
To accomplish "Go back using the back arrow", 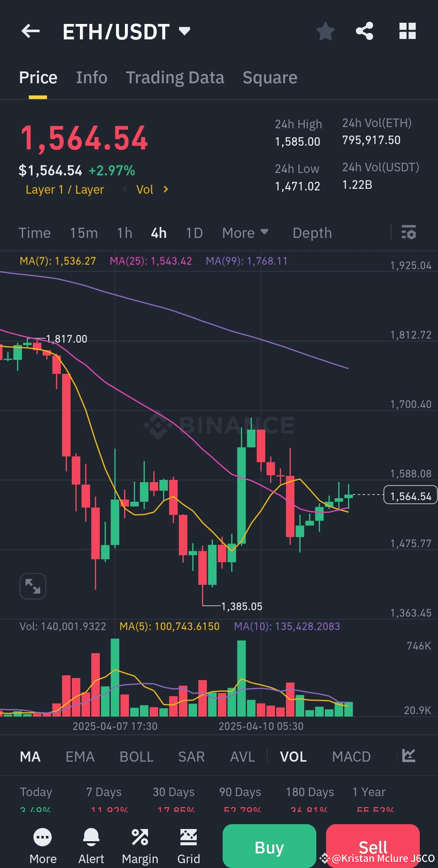I will (x=30, y=31).
